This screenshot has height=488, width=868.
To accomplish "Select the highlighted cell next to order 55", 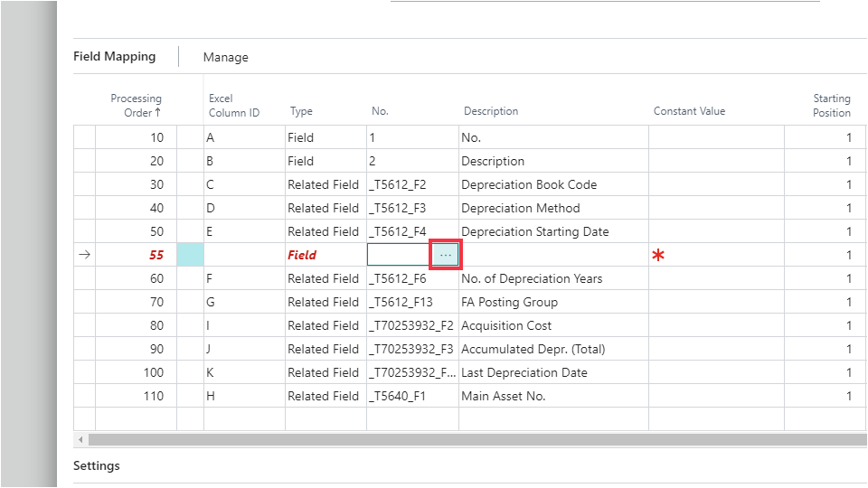I will click(191, 255).
